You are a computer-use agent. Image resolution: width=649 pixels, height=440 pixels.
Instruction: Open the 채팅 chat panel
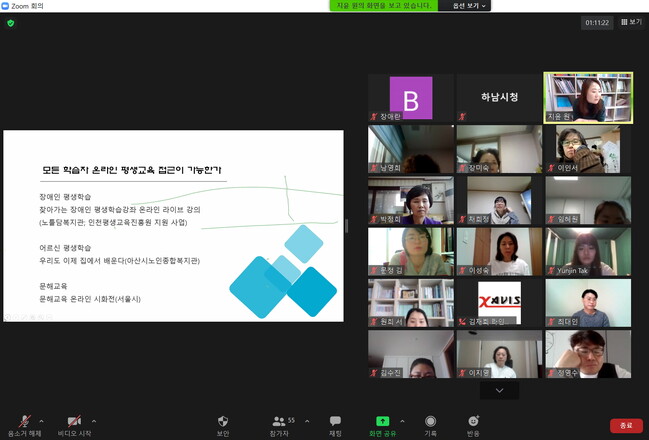(335, 424)
